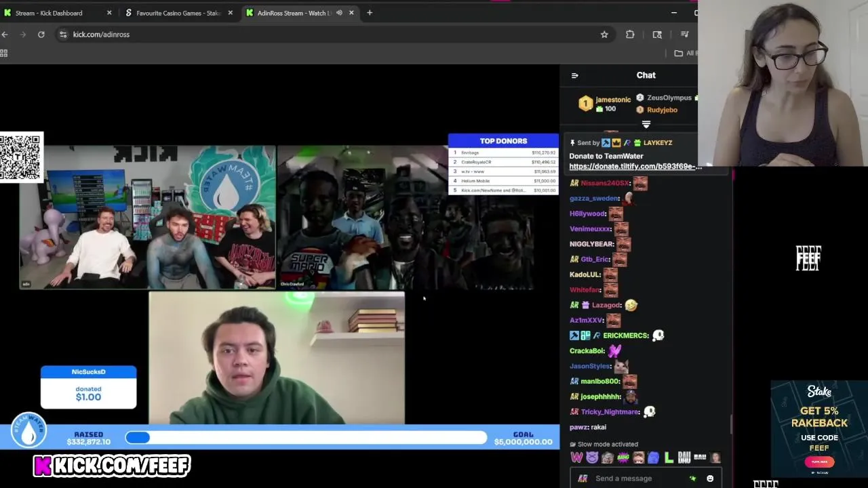
Task: Click pawz username in chat
Action: (x=578, y=427)
